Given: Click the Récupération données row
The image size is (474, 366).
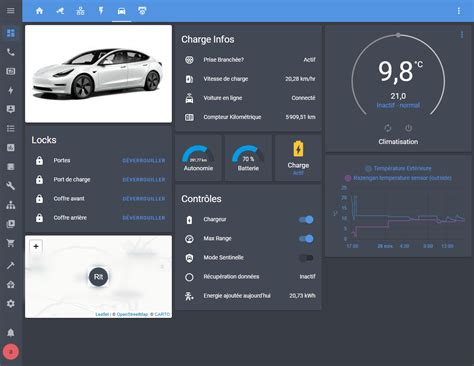Looking at the screenshot, I should pyautogui.click(x=249, y=277).
